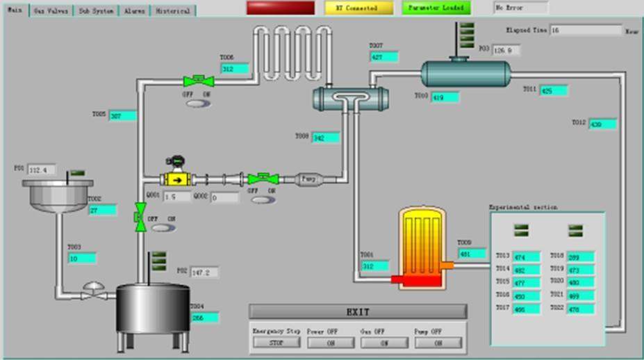
Task: Toggle the OFF/ON switch under the pump-line valve
Action: 263,199
